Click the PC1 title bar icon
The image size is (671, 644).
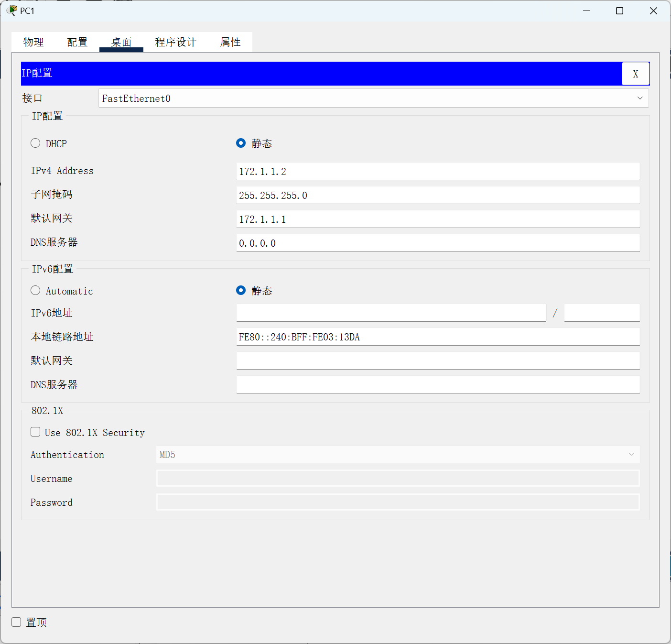(x=12, y=10)
